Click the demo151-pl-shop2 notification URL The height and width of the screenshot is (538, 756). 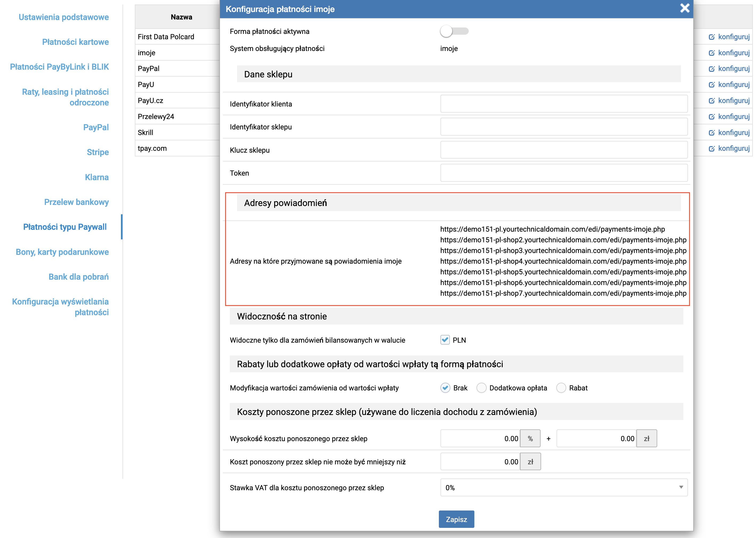563,240
